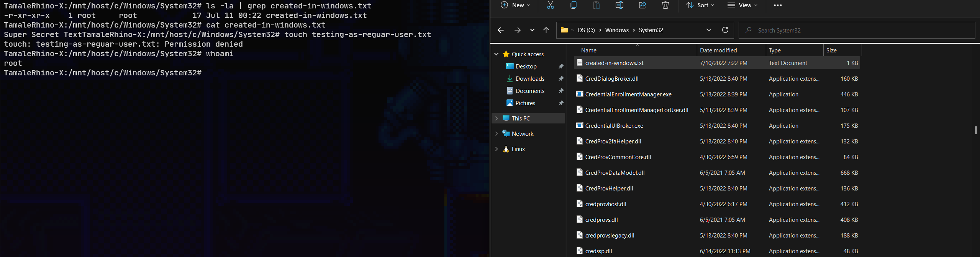
Task: Click the pin icon next to Downloads
Action: pos(561,79)
